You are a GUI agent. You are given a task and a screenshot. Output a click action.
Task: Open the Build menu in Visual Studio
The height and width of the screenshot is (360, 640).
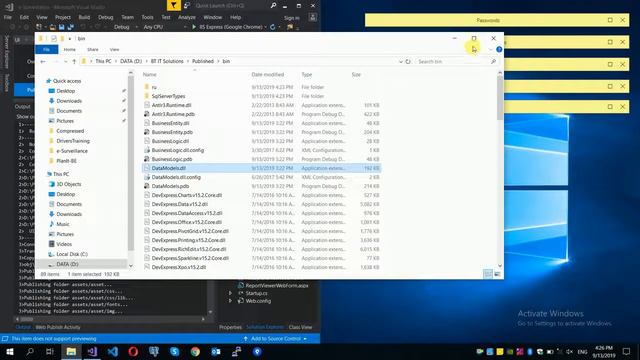[x=84, y=17]
